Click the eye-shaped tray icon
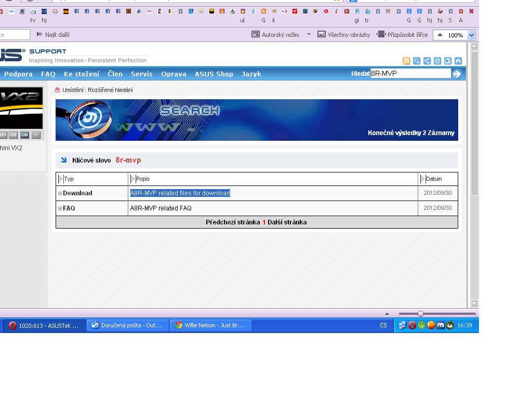This screenshot has height=399, width=532. (x=450, y=325)
